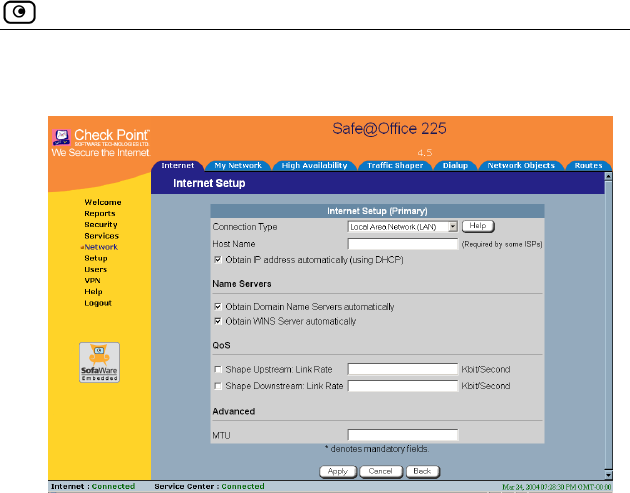Click the QoS section heading
630x493 pixels.
click(221, 345)
